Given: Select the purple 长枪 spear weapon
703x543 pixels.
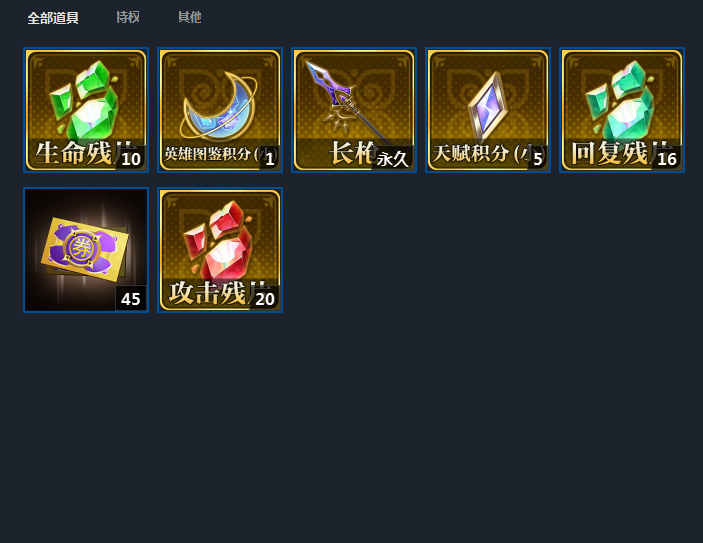Looking at the screenshot, I should tap(354, 110).
